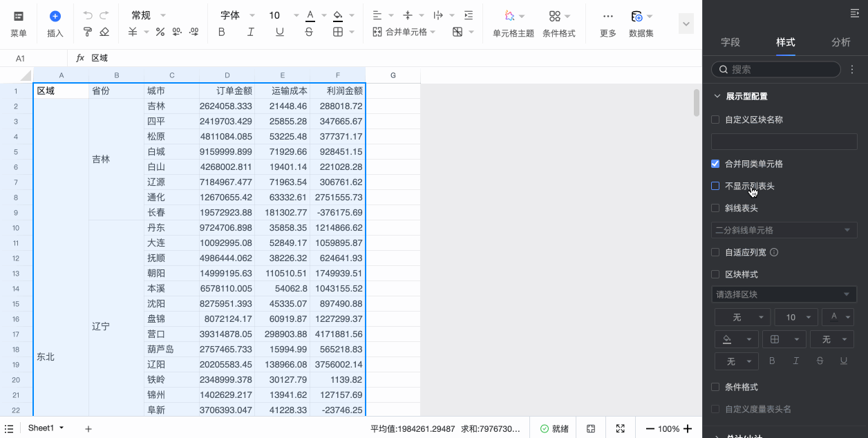Viewport: 868px width, 438px height.
Task: Click the horizontal align icon
Action: 377,15
